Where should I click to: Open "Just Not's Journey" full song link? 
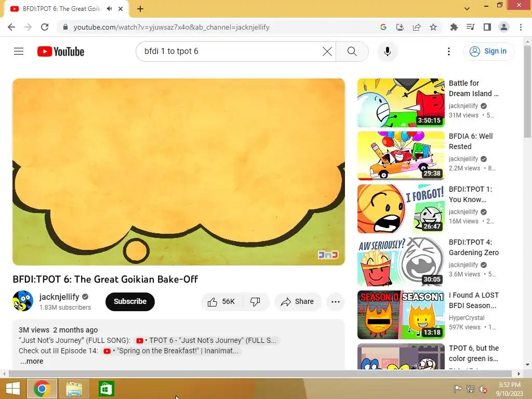pyautogui.click(x=207, y=340)
